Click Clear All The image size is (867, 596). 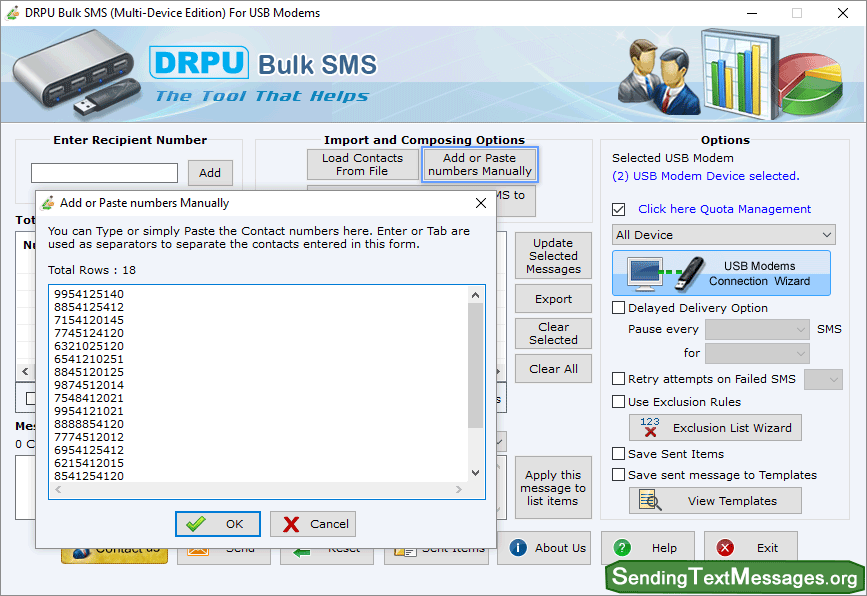pyautogui.click(x=553, y=369)
